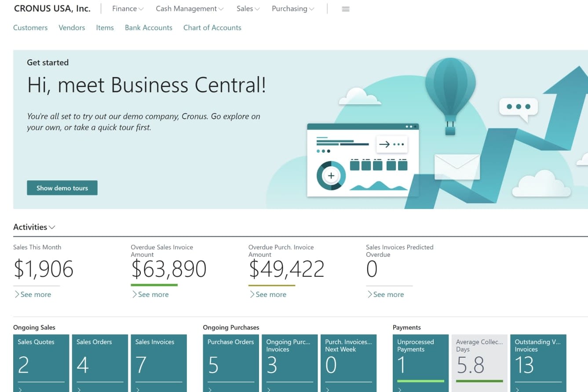The image size is (588, 392).
Task: Open the Vendors list
Action: click(x=72, y=28)
